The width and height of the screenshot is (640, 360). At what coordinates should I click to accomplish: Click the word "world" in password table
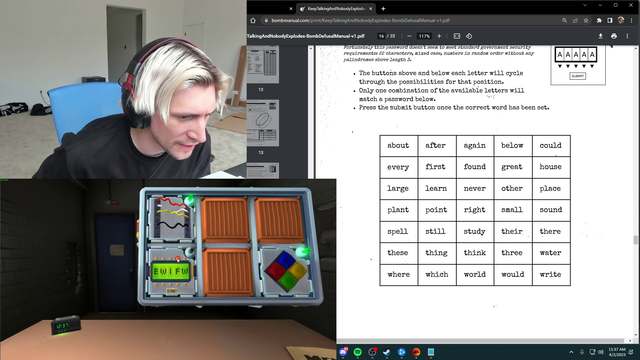[x=475, y=274]
